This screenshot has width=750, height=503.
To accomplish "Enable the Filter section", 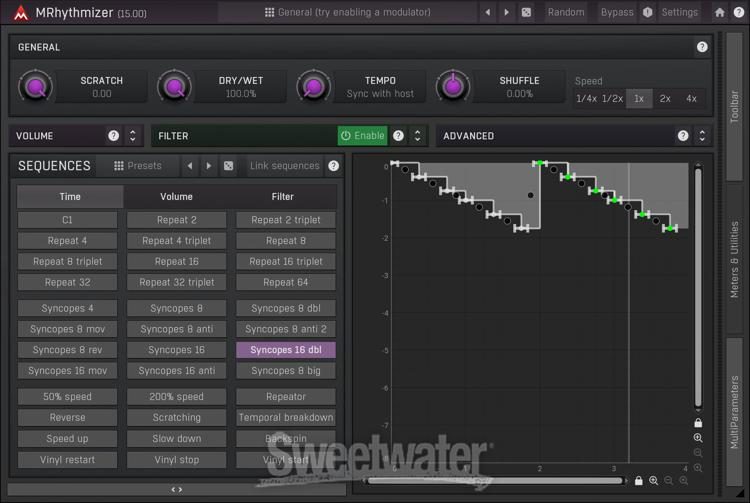I will click(363, 136).
